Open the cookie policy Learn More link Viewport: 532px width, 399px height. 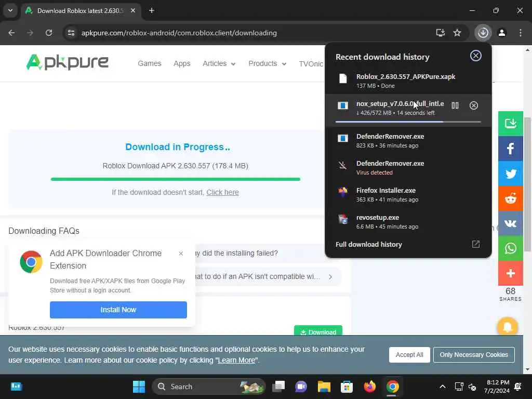pyautogui.click(x=236, y=360)
